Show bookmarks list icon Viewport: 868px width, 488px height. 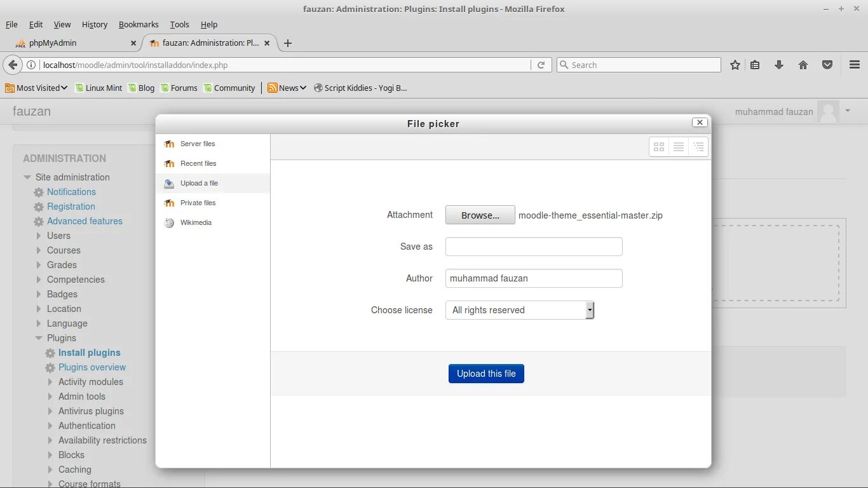coord(755,65)
